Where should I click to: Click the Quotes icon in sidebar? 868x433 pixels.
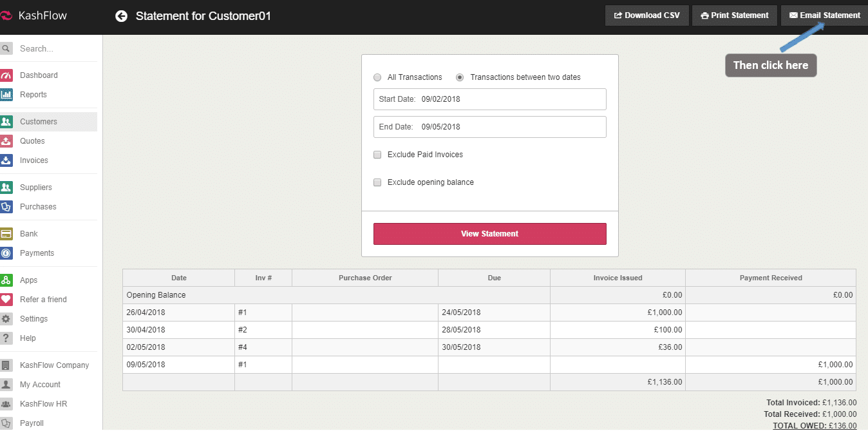pyautogui.click(x=6, y=141)
